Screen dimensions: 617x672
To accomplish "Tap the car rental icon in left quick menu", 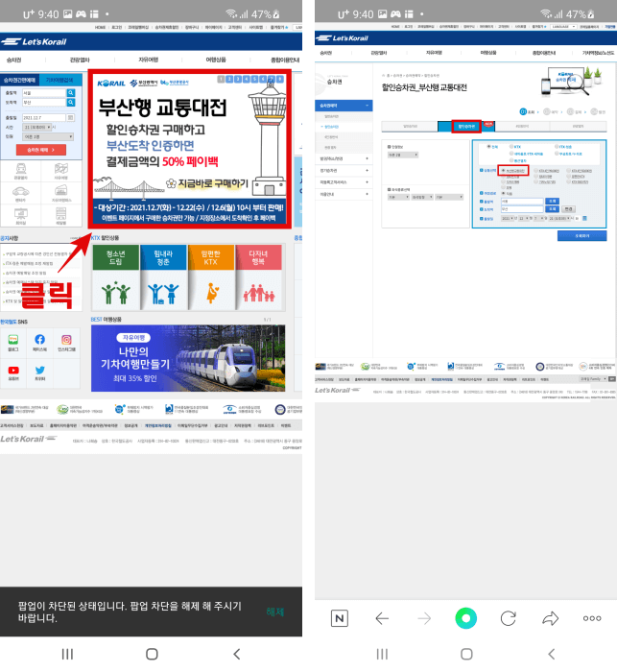I will tap(20, 191).
